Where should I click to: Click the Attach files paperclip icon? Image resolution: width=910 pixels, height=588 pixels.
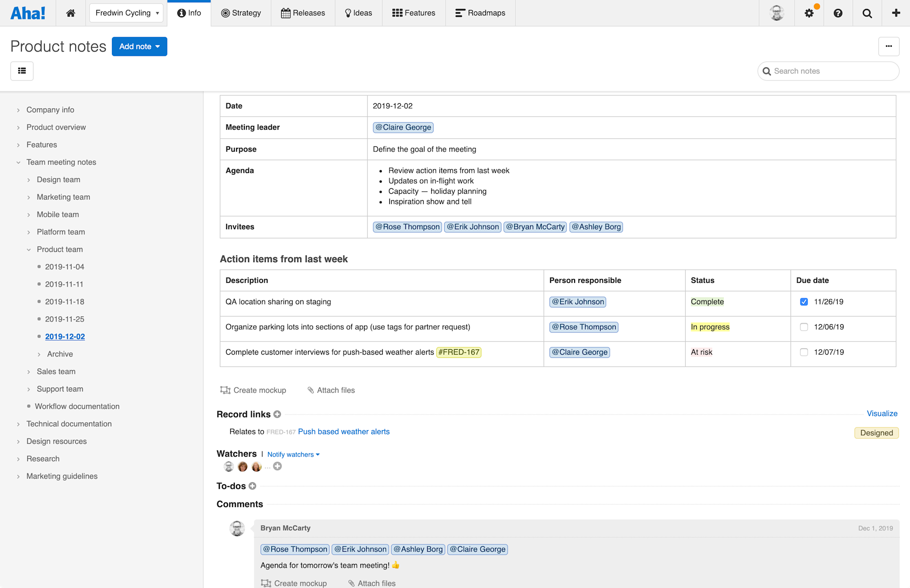[x=311, y=390]
